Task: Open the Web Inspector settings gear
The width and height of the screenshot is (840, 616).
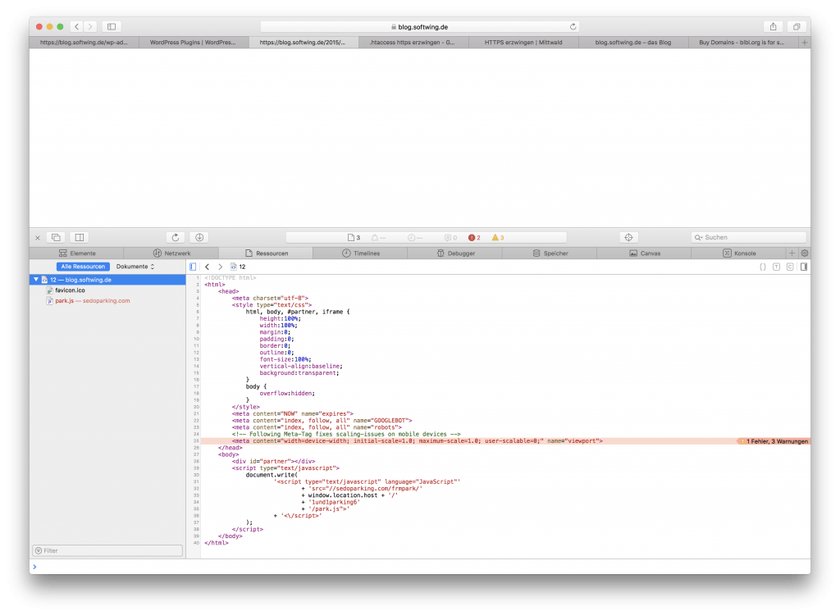Action: pyautogui.click(x=804, y=253)
